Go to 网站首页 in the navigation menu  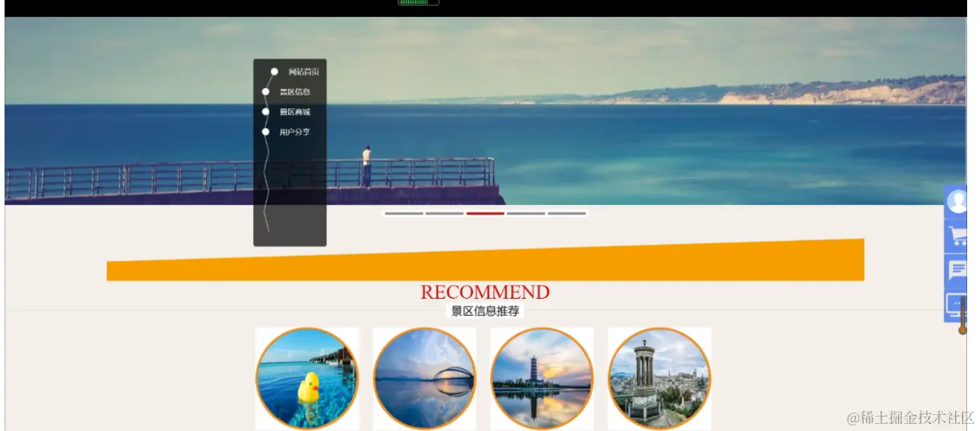(x=304, y=72)
